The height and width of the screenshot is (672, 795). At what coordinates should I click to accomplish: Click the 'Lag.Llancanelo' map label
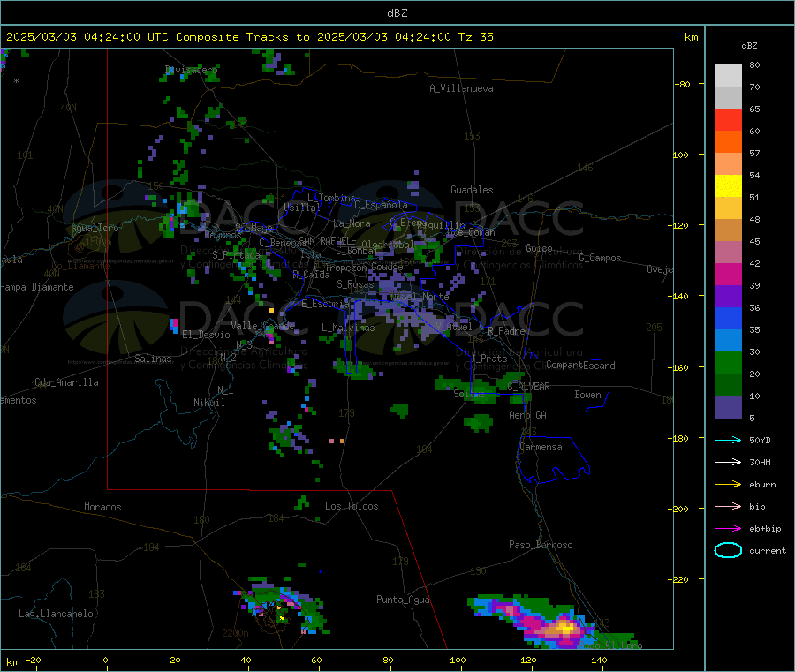coord(56,614)
